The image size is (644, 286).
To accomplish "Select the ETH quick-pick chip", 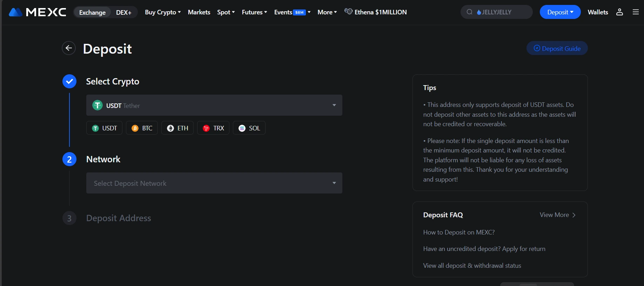I will 177,128.
